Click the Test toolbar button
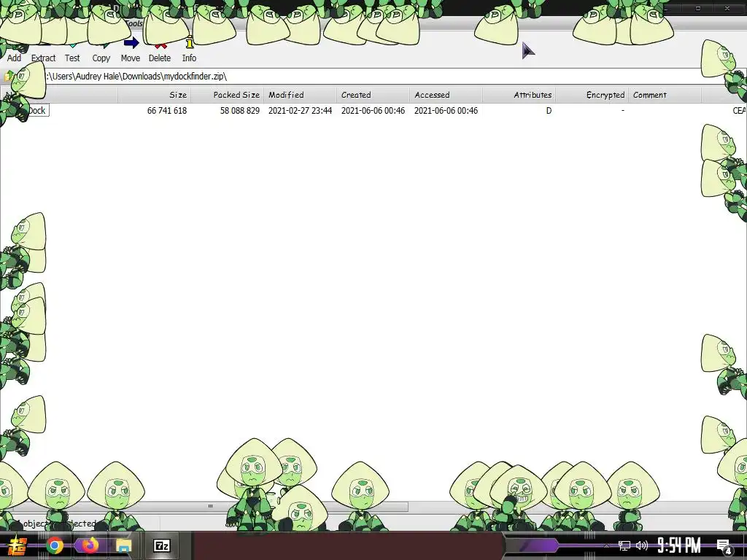 72,52
